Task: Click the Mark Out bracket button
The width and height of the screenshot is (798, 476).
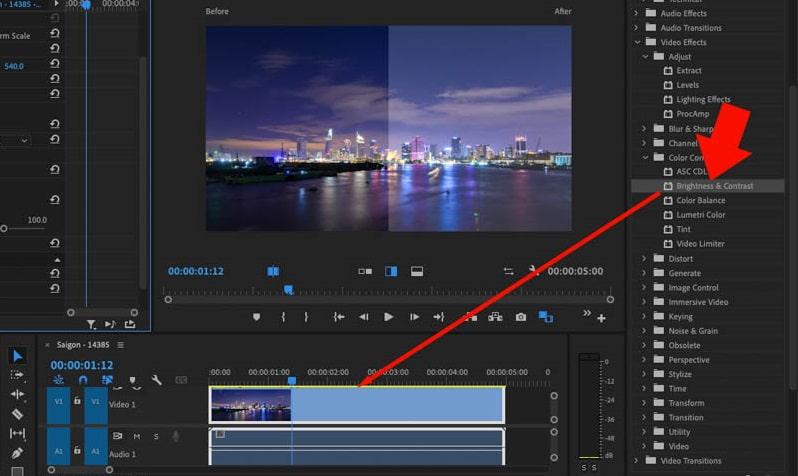Action: click(x=306, y=317)
